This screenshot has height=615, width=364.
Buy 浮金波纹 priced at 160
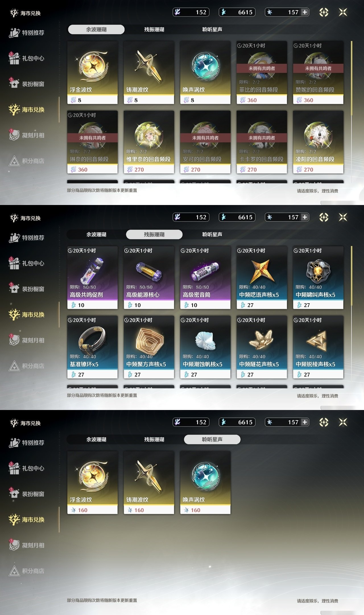click(92, 483)
